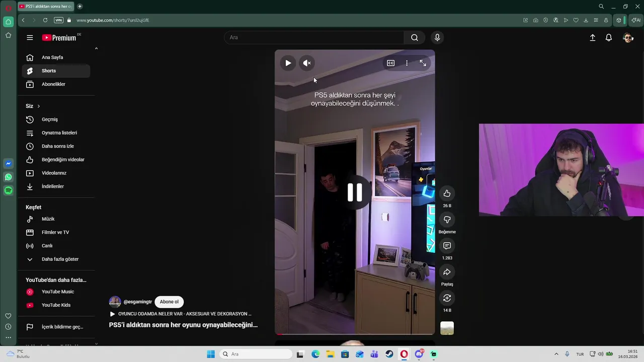Open the sound thumbnail below remix
The height and width of the screenshot is (362, 644).
(447, 328)
